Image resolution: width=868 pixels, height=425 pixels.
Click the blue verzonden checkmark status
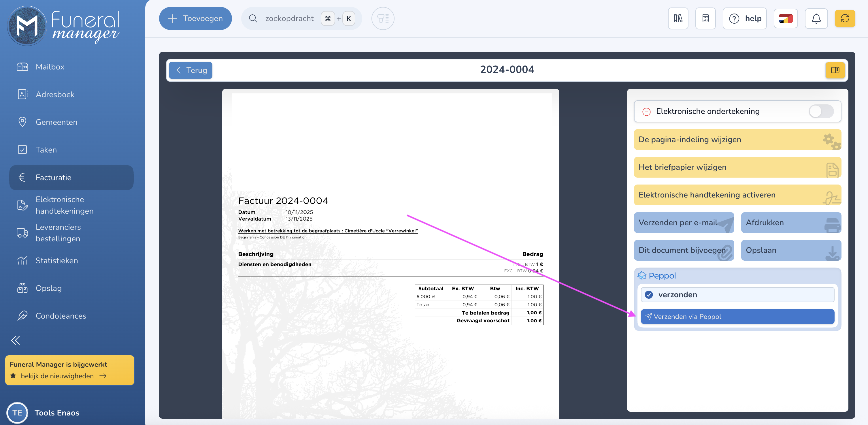click(x=649, y=295)
